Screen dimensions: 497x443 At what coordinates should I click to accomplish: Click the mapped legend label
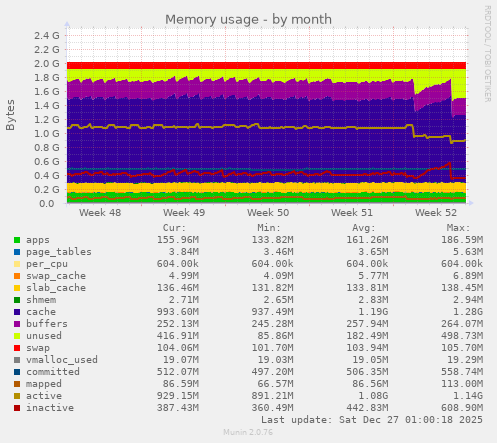44,384
